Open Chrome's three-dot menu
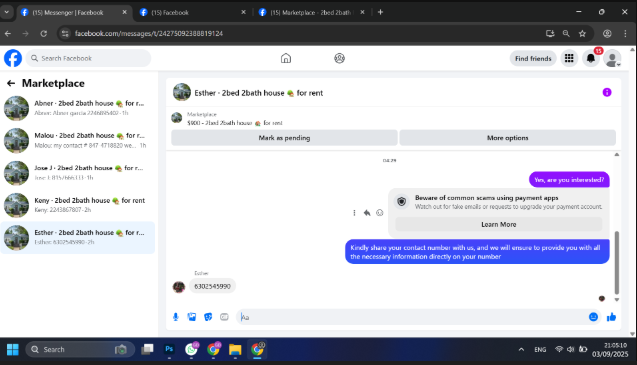The height and width of the screenshot is (365, 637). (625, 34)
